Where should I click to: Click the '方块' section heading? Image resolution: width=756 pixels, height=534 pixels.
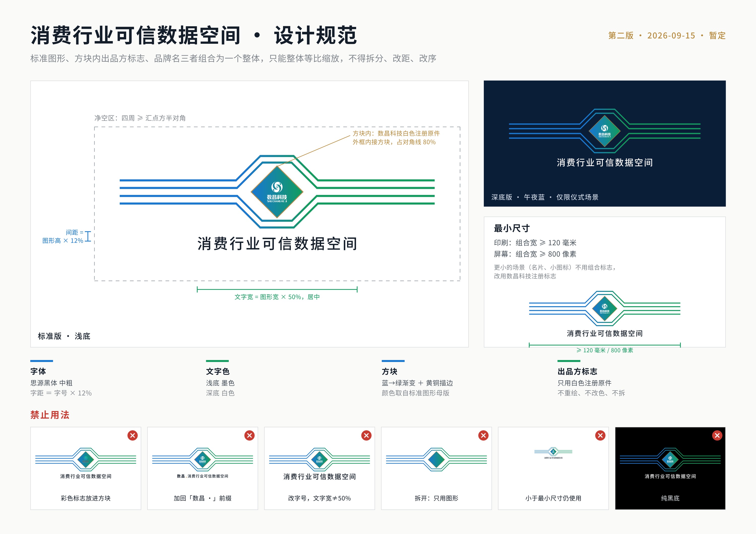(x=390, y=371)
